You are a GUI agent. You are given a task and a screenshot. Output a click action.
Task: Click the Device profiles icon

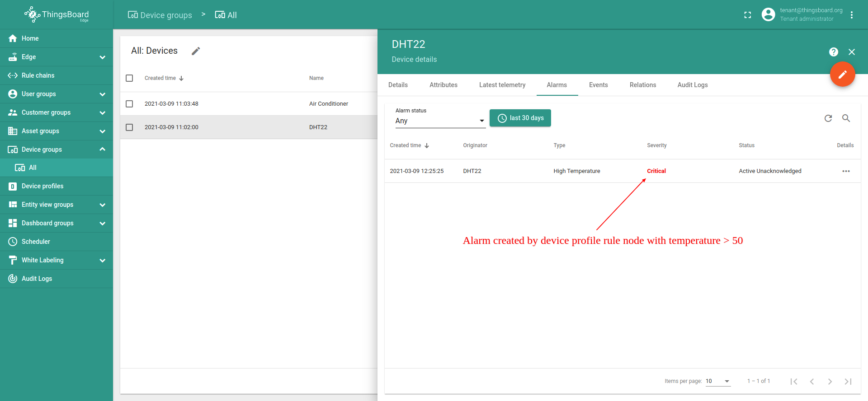tap(13, 186)
